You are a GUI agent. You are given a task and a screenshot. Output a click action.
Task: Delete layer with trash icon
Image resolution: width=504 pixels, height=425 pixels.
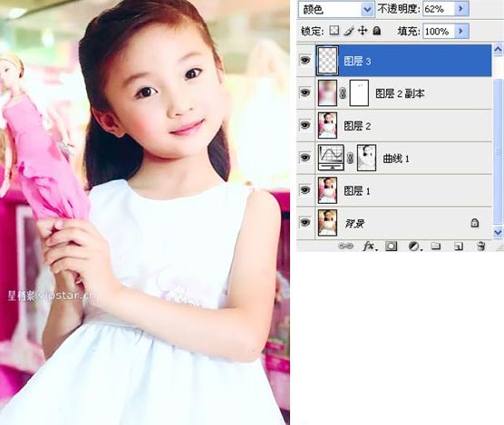click(x=480, y=246)
